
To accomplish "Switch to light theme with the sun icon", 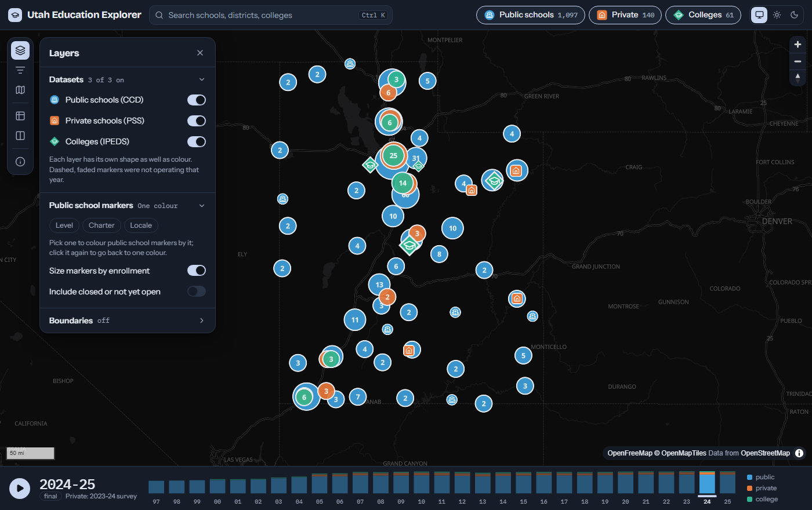I will [x=777, y=15].
